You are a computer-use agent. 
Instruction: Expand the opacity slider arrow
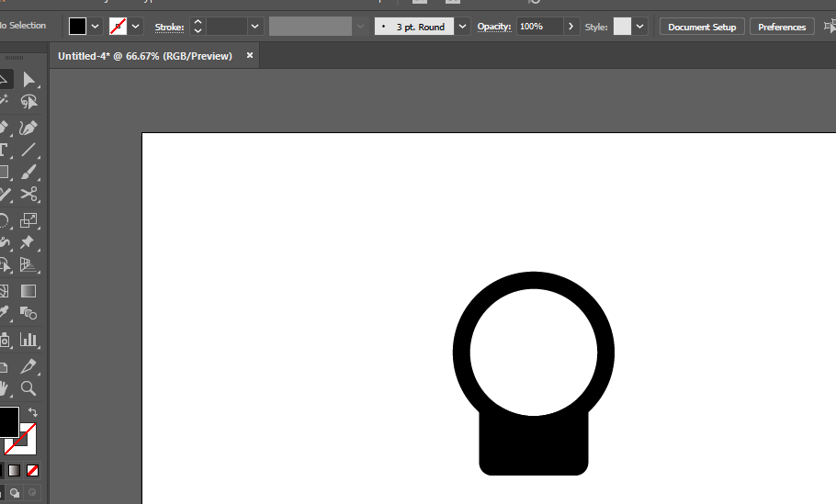click(x=571, y=26)
